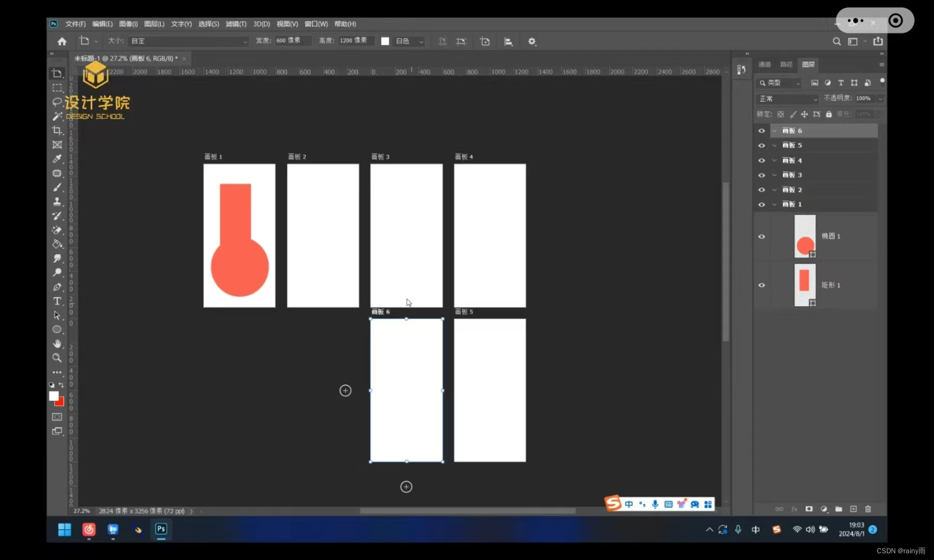
Task: Hide the 画板 3 artboard layer
Action: (762, 175)
